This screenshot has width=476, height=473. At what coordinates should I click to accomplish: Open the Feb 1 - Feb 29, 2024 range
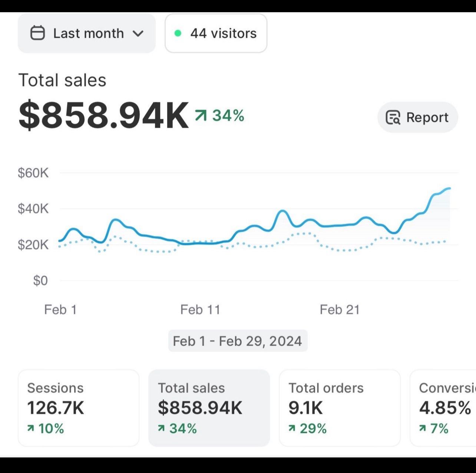[238, 341]
